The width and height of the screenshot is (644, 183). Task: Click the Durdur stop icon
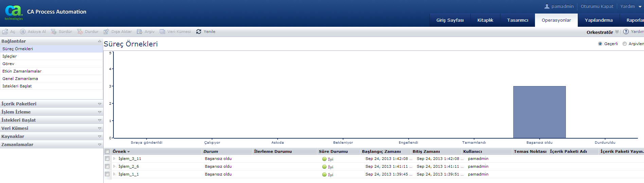[x=80, y=32]
